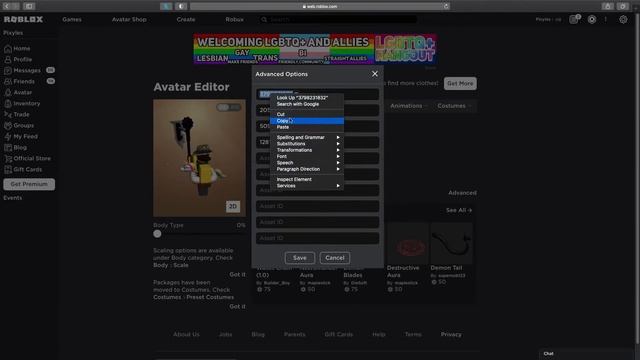
Task: Click the search magnifier icon
Action: coord(264,19)
